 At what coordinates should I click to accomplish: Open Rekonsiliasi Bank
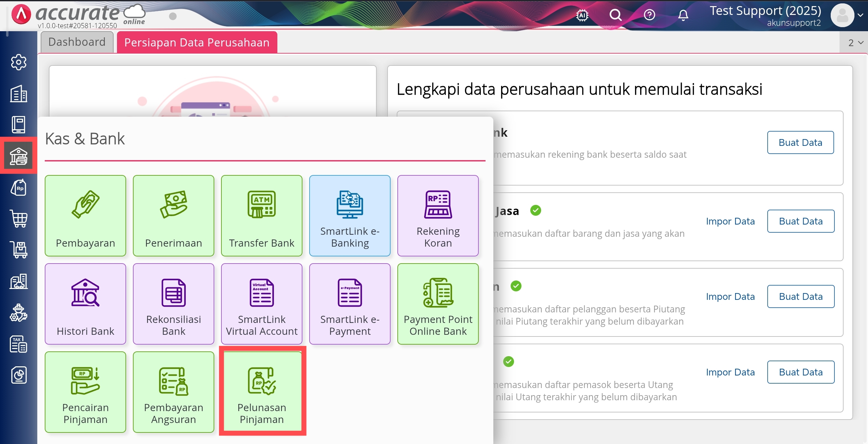(x=174, y=304)
